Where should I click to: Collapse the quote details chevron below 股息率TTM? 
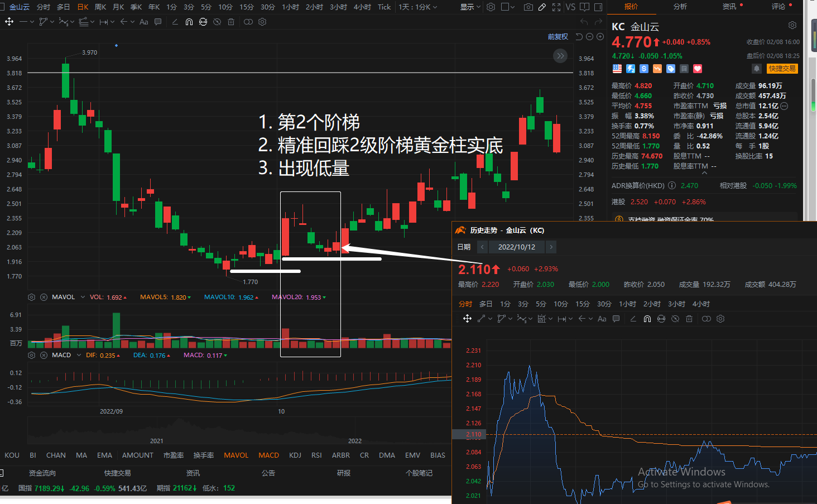coord(704,173)
